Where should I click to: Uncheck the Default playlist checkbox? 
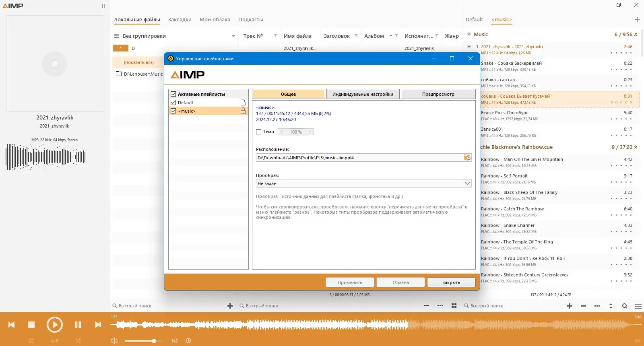click(173, 103)
